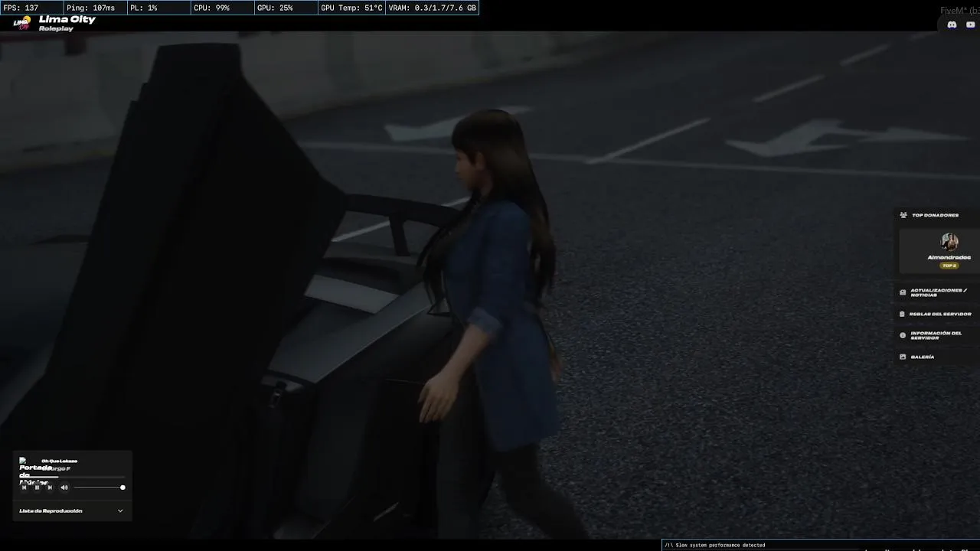This screenshot has width=980, height=551.
Task: Open Actualizaciones / Noticias menu item
Action: tap(937, 292)
